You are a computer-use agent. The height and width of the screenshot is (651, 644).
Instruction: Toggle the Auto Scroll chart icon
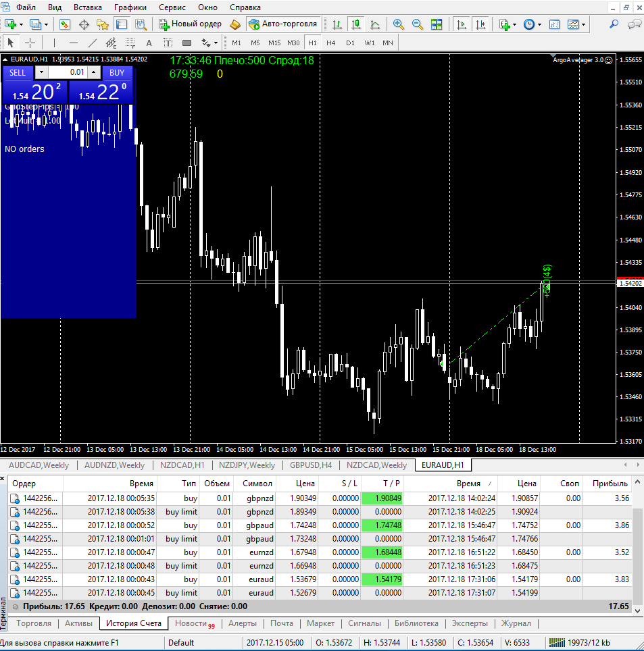point(461,24)
